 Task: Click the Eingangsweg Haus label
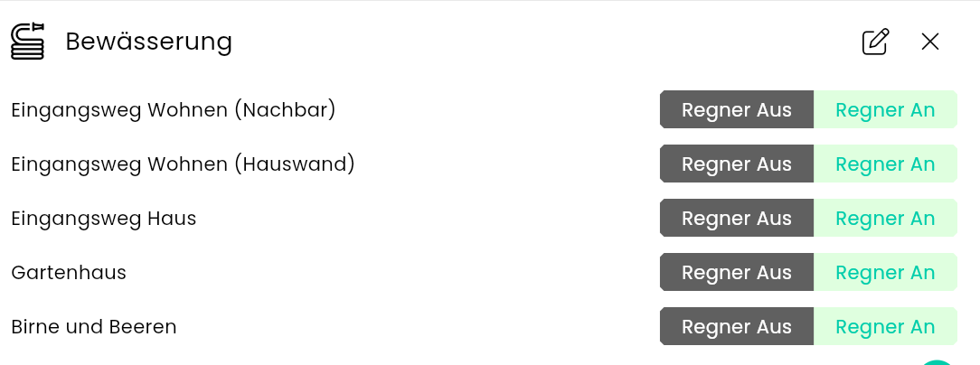(x=104, y=219)
